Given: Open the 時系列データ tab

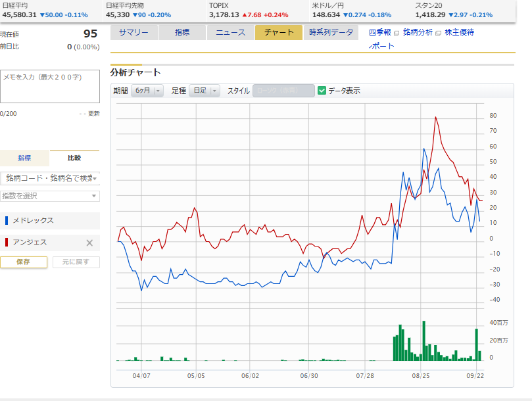Looking at the screenshot, I should pos(331,32).
